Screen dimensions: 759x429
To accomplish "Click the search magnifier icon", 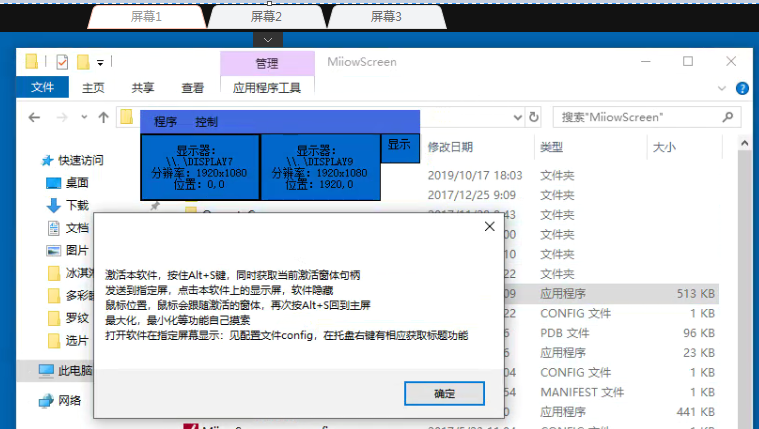I will coord(727,117).
